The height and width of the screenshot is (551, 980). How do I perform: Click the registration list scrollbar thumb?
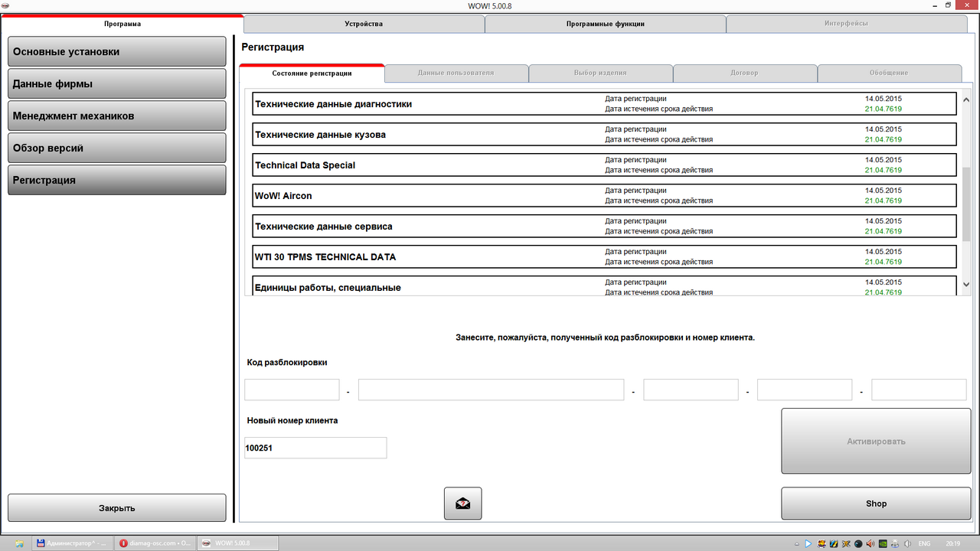pos(965,205)
